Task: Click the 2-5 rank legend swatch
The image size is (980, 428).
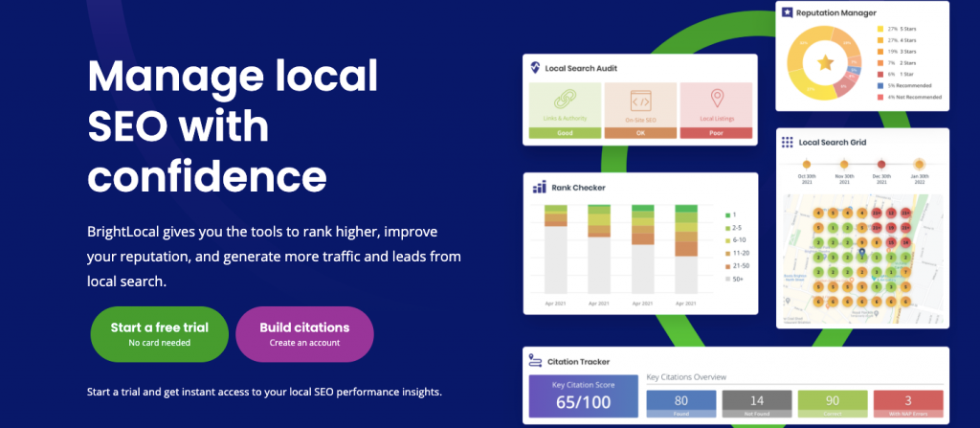Action: tap(727, 227)
